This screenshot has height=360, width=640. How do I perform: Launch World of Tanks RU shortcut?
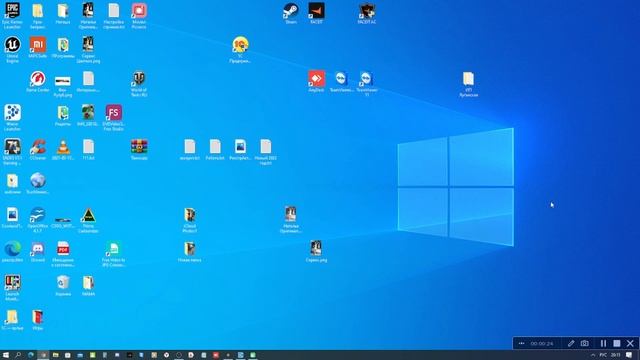(x=139, y=83)
